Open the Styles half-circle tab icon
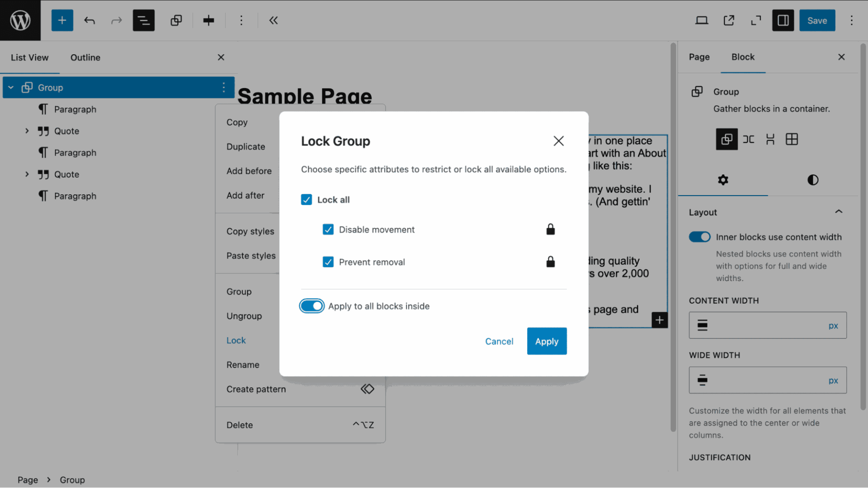 [812, 180]
